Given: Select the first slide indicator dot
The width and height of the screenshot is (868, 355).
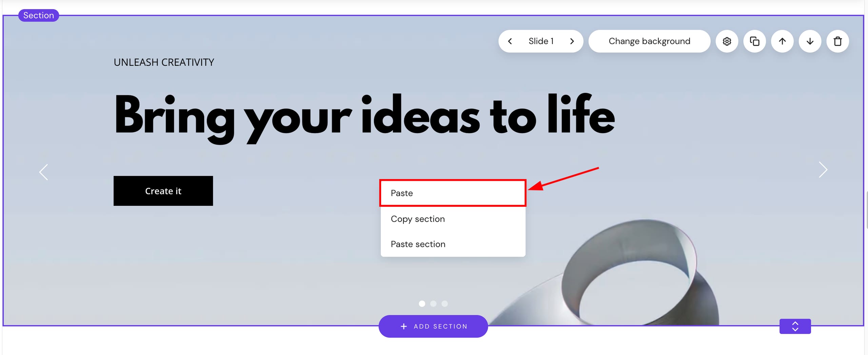Looking at the screenshot, I should pyautogui.click(x=422, y=303).
